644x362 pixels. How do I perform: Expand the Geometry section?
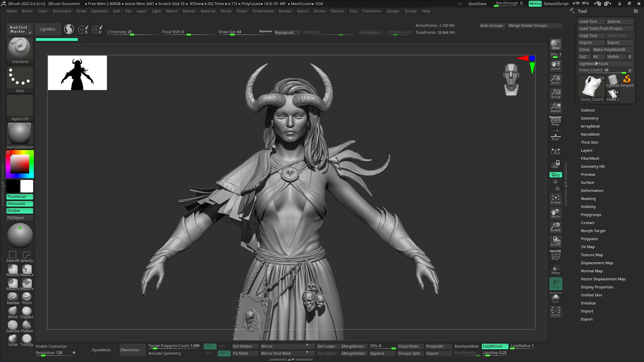click(589, 118)
